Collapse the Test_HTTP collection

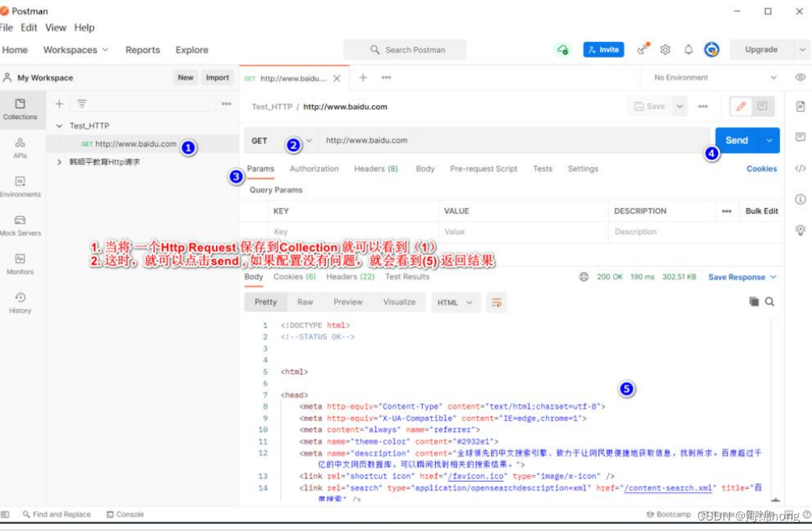pyautogui.click(x=59, y=125)
